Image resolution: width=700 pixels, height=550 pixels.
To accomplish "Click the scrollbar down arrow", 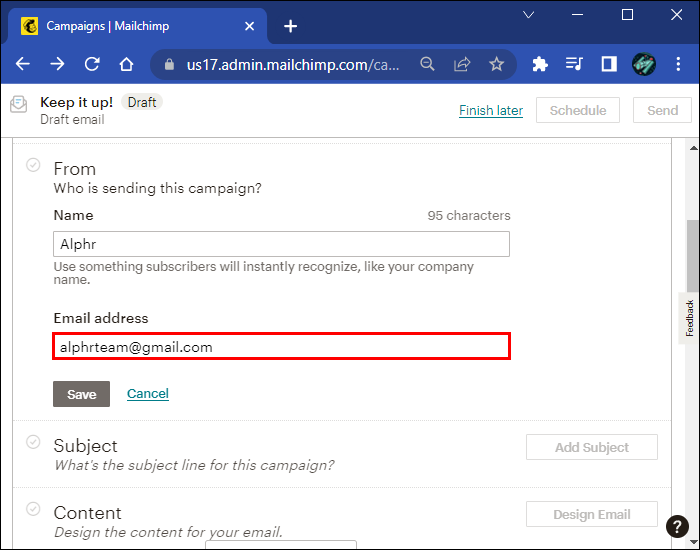I will (693, 543).
